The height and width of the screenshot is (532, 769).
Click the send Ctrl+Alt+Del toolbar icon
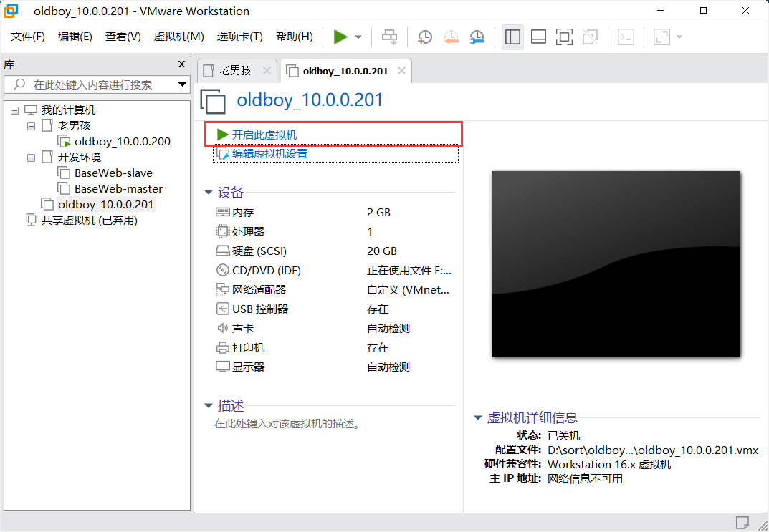coord(390,37)
